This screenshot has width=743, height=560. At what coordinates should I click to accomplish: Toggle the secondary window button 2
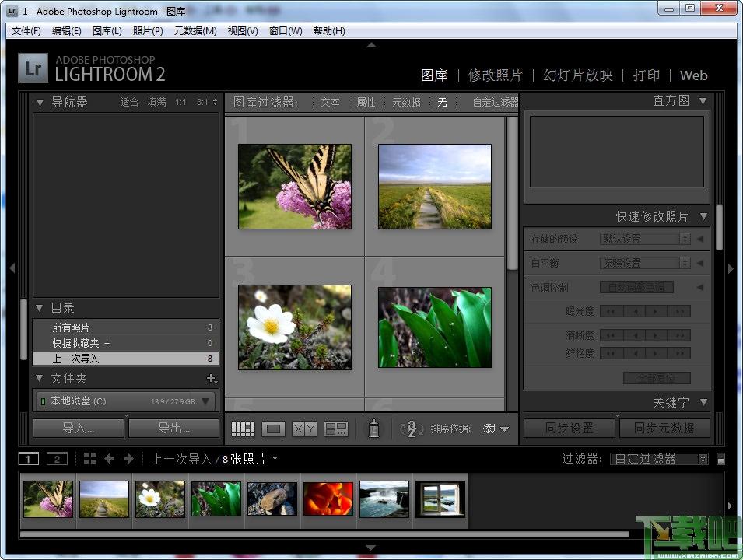[57, 459]
